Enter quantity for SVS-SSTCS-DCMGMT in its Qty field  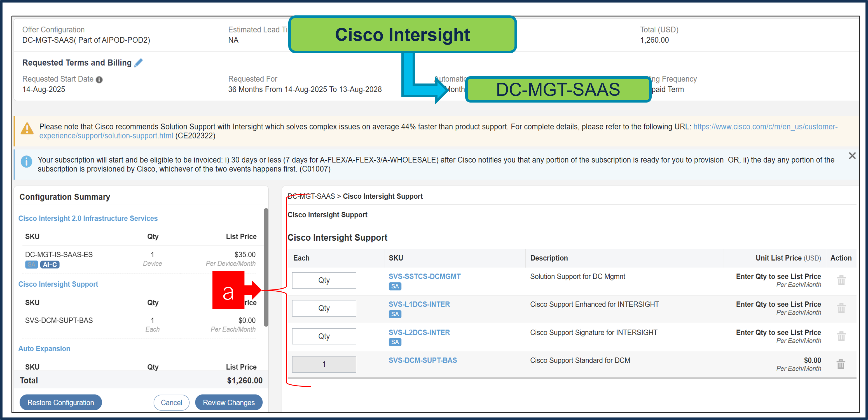[324, 280]
